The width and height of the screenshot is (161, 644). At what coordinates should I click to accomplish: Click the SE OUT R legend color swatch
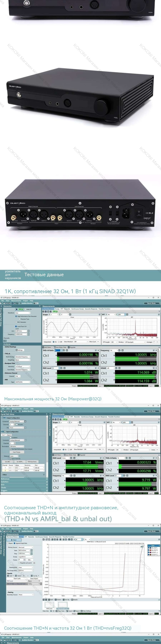click(x=150, y=555)
